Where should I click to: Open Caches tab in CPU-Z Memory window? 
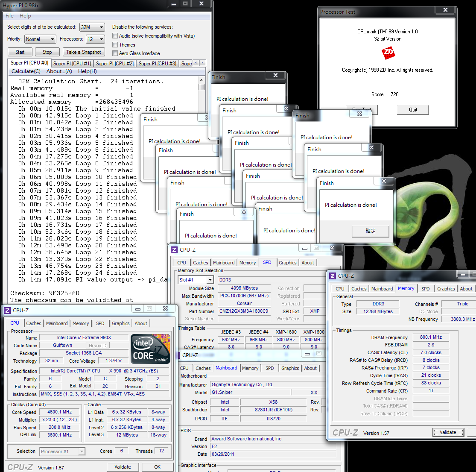tap(359, 289)
